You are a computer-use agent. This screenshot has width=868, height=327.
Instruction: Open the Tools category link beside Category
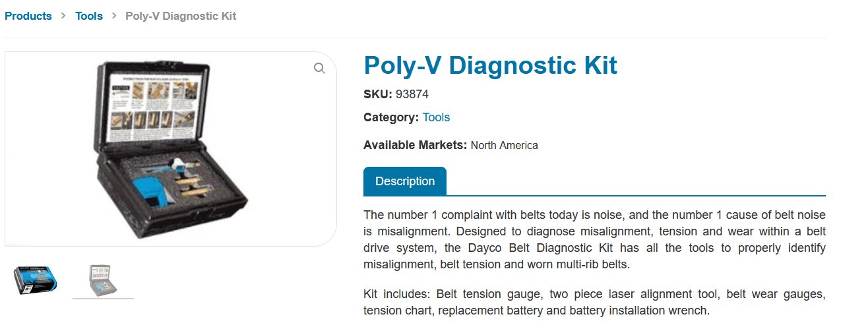click(x=436, y=117)
